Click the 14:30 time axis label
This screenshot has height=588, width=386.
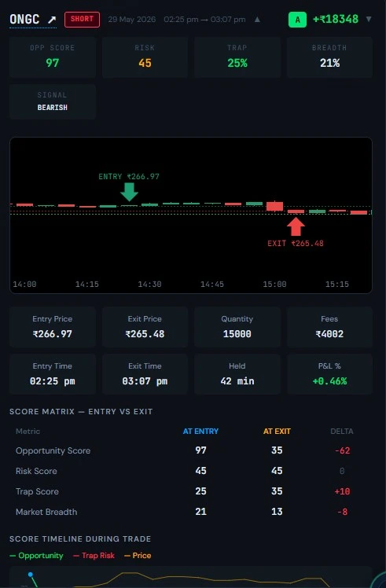(x=149, y=285)
